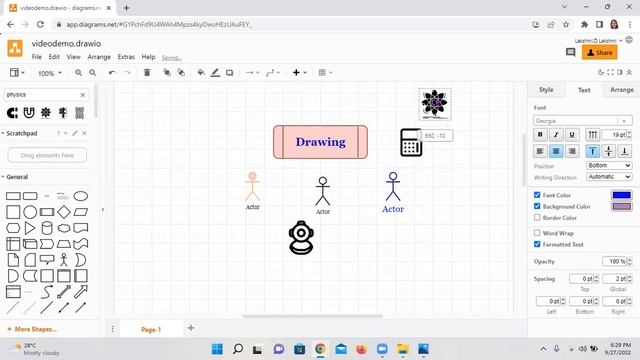Set vertical alignment to middle
The height and width of the screenshot is (360, 640).
tap(609, 151)
